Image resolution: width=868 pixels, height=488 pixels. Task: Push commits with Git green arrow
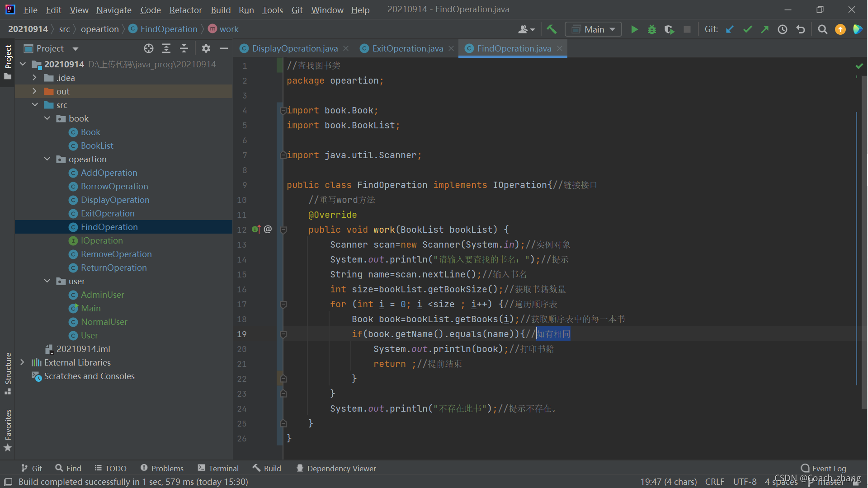click(765, 29)
